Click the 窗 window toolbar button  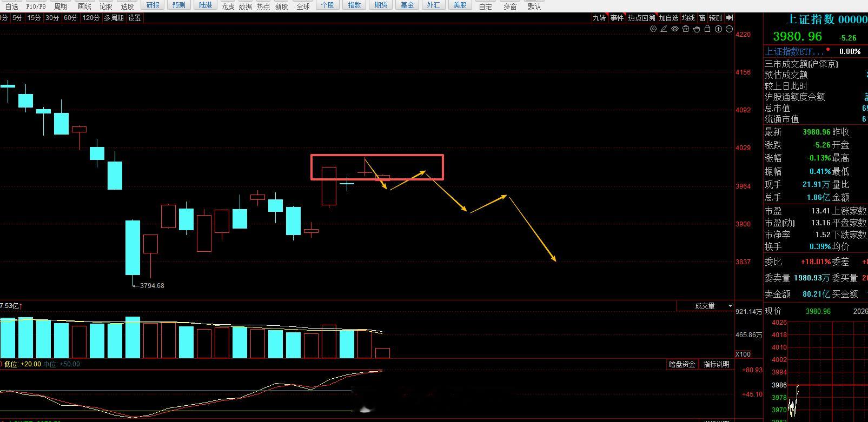click(702, 18)
